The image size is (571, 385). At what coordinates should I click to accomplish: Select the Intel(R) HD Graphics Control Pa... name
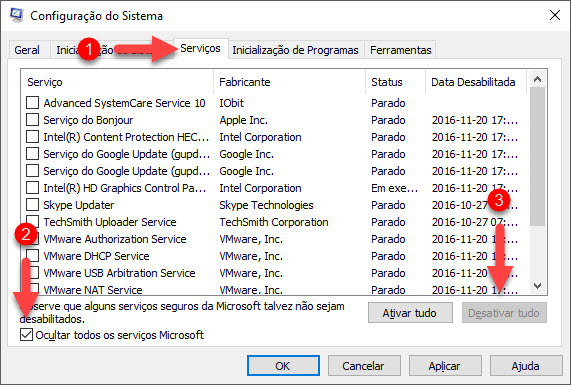125,188
